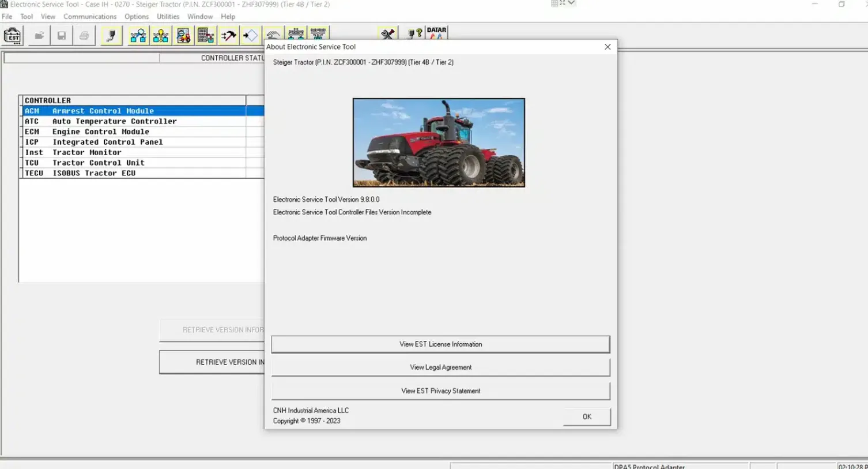Click the wrench and screwdriver icon
The image size is (868, 469).
pyautogui.click(x=388, y=34)
